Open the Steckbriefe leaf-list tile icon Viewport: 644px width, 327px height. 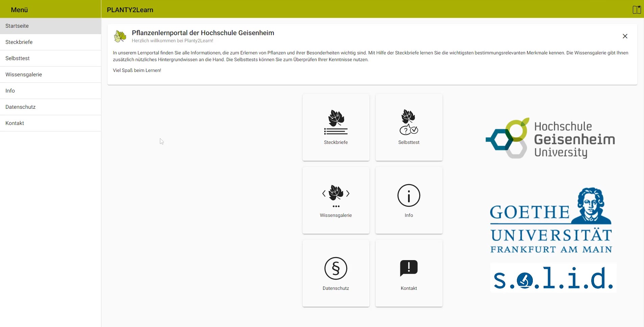pos(336,122)
